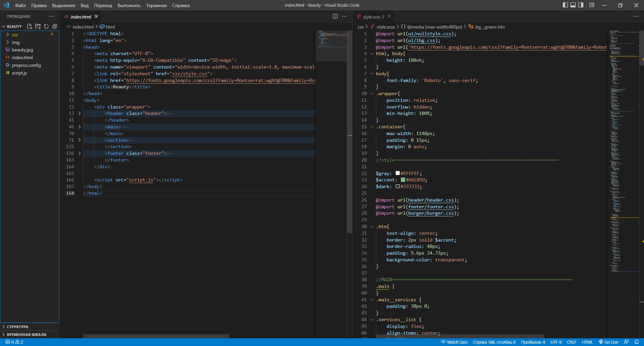Toggle the secondary side bar visibility

(x=581, y=5)
